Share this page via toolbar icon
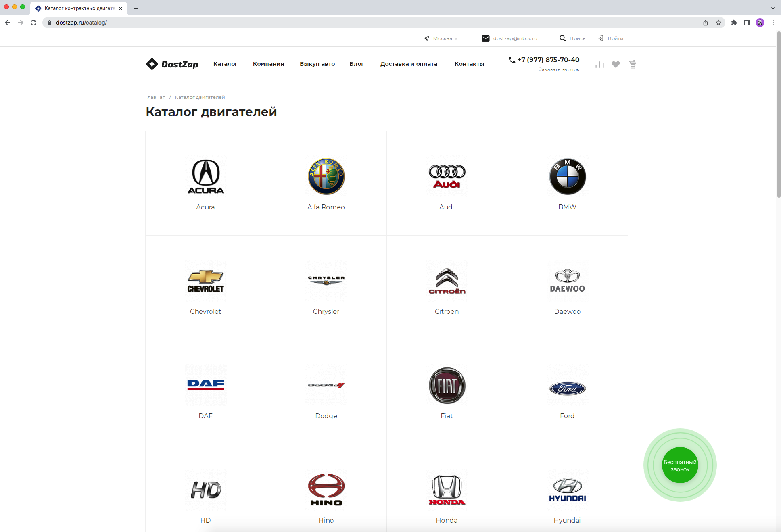This screenshot has width=781, height=532. coord(706,23)
